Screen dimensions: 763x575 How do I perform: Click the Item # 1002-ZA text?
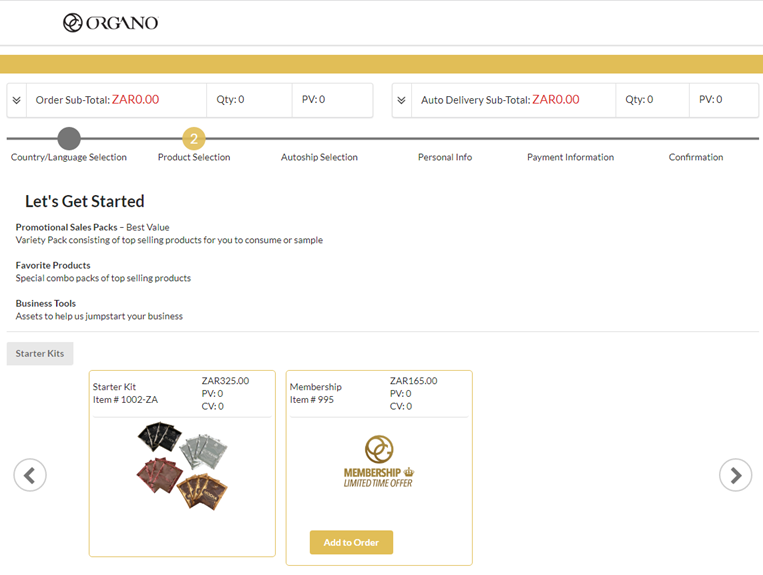click(x=125, y=399)
